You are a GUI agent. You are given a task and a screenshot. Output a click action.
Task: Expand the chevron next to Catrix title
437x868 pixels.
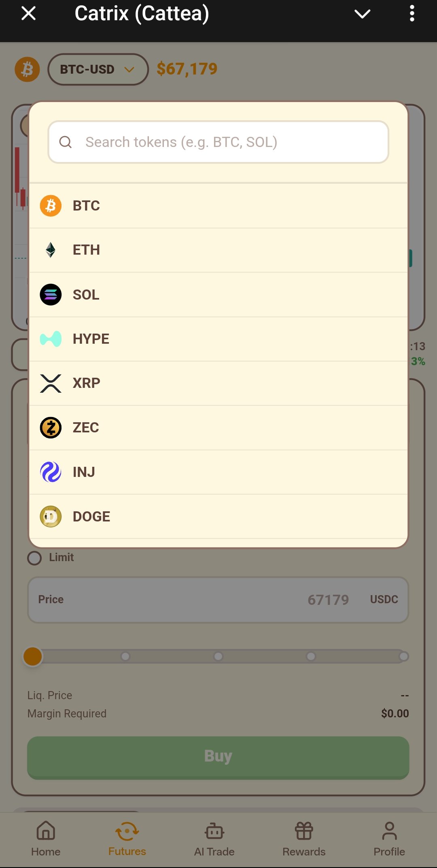[x=362, y=14]
